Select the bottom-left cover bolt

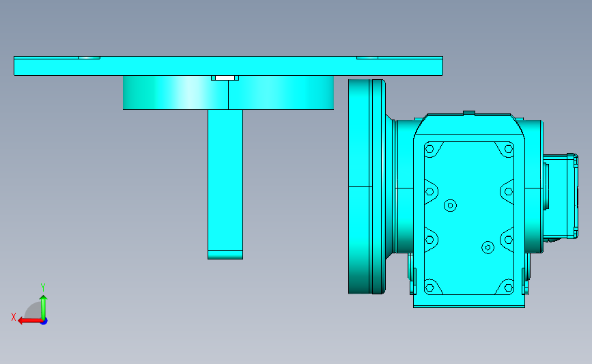tap(429, 288)
